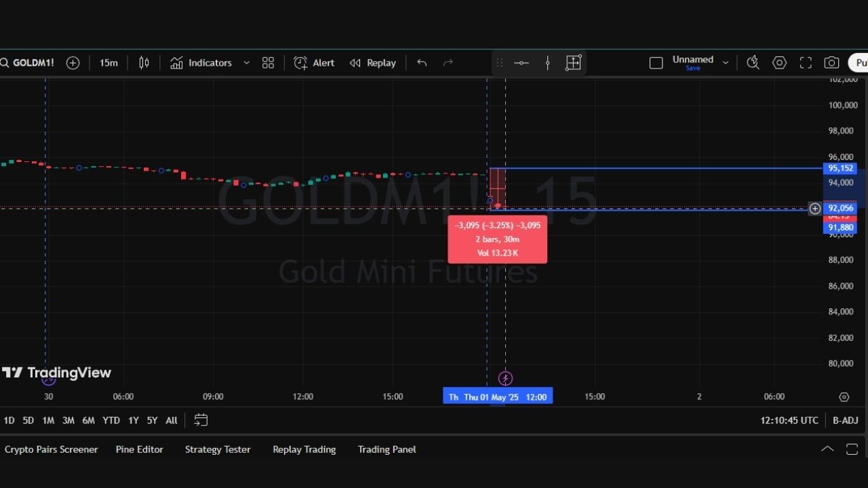Change the candlestick chart style

(144, 63)
